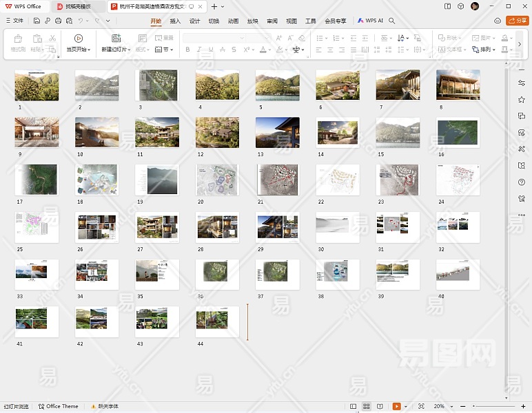Viewport: 532px width, 413px height.
Task: Click the star favorites icon in right sidebar
Action: click(x=522, y=100)
